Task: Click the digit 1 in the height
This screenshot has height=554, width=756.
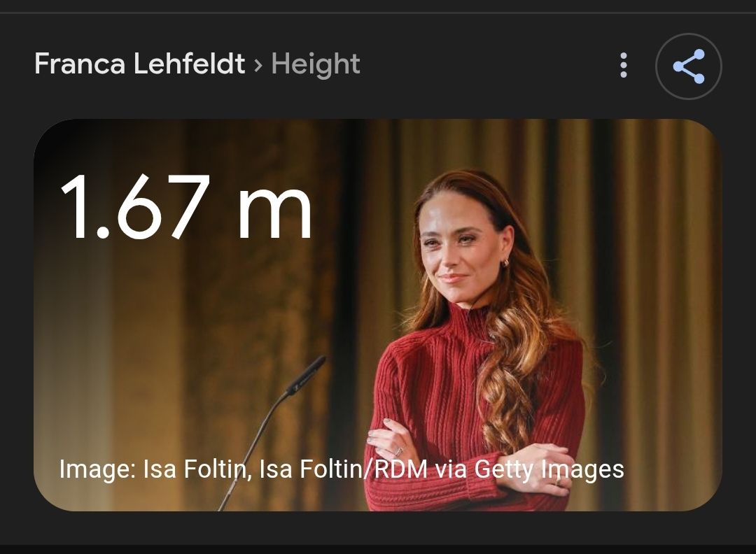Action: pos(74,206)
